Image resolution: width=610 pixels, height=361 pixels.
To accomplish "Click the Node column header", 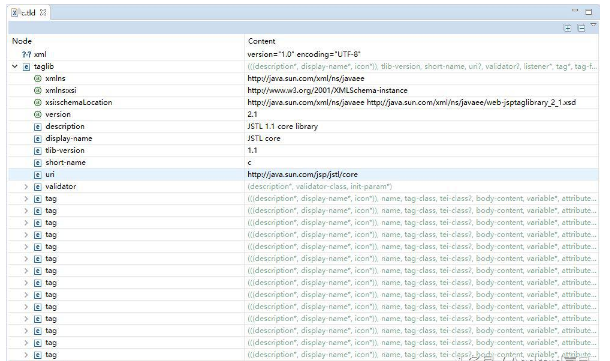I will click(22, 41).
